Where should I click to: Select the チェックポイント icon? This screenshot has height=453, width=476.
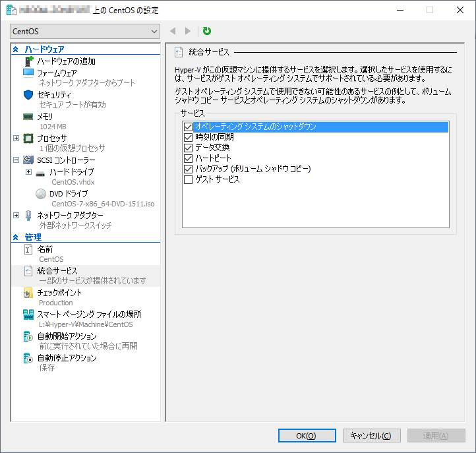coord(28,293)
